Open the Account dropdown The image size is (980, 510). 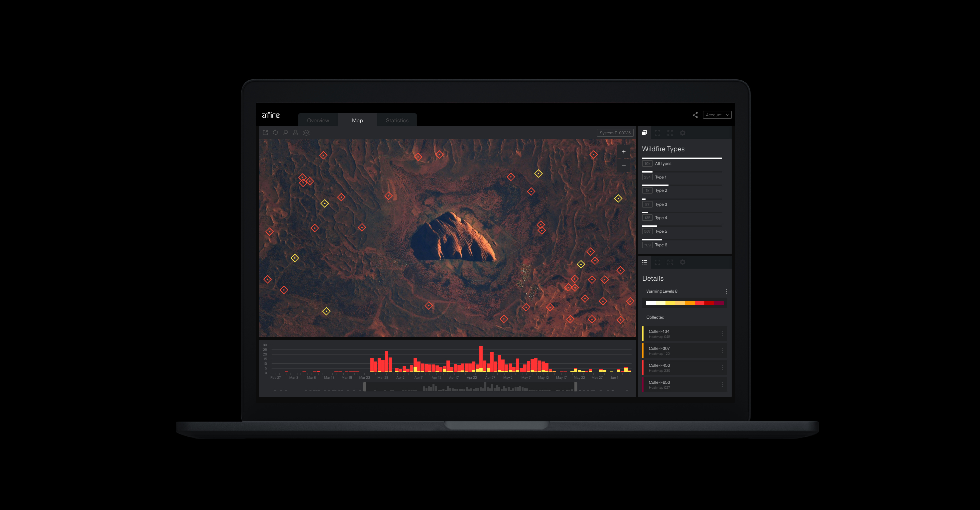(717, 115)
